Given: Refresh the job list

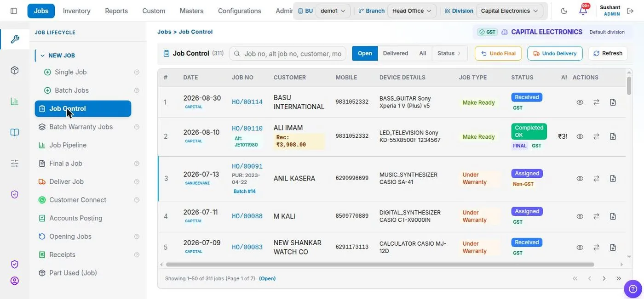Looking at the screenshot, I should 608,53.
